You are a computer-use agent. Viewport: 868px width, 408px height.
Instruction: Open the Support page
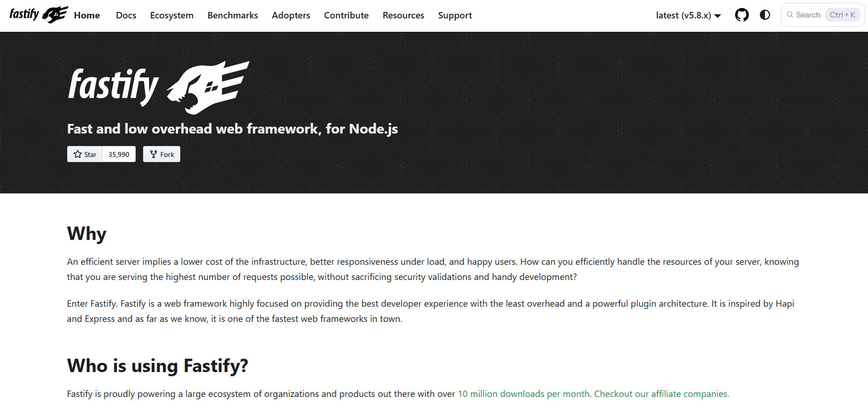[454, 15]
